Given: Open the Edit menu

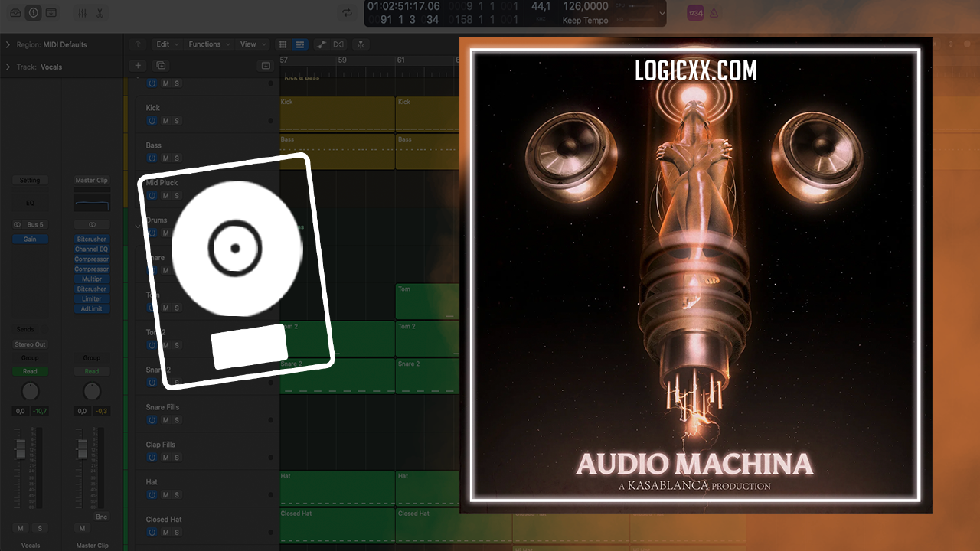Looking at the screenshot, I should [166, 44].
